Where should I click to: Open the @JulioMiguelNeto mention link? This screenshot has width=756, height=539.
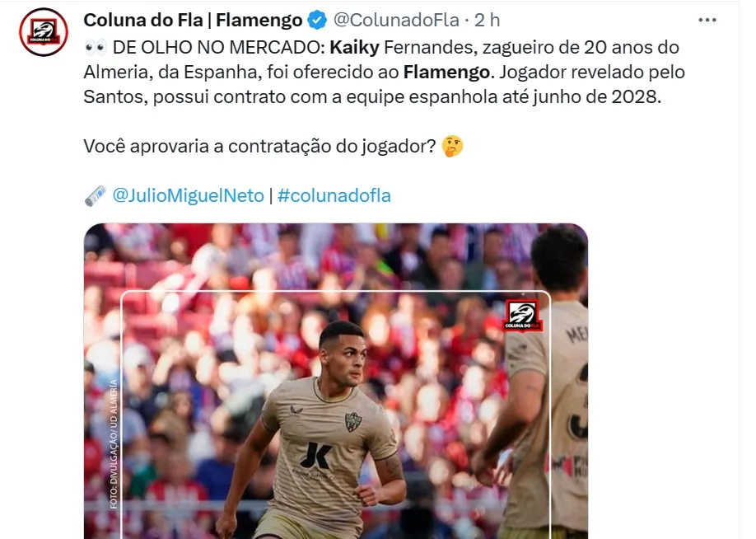click(x=188, y=196)
